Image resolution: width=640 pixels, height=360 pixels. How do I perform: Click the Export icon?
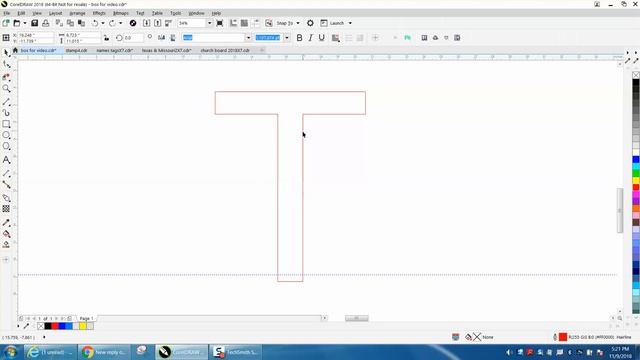(x=158, y=23)
